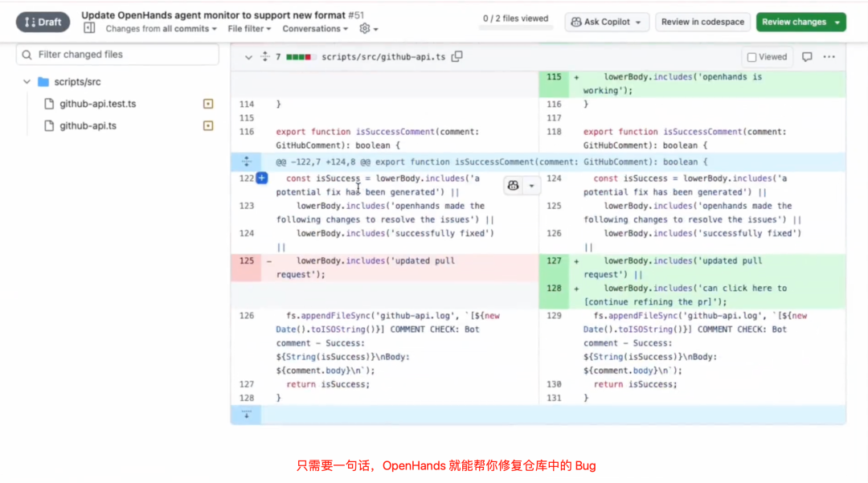This screenshot has height=483, width=868.
Task: Toggle the file tree sidebar icon
Action: (89, 28)
